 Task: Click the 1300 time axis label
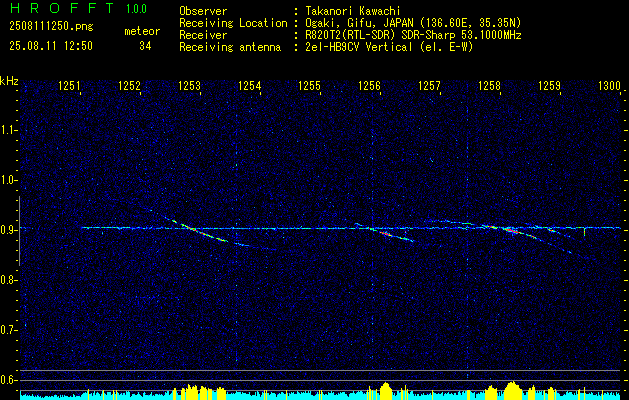click(609, 86)
